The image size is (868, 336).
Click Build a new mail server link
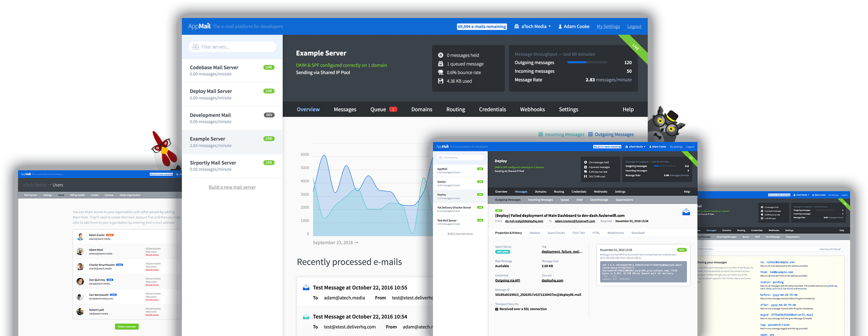232,187
